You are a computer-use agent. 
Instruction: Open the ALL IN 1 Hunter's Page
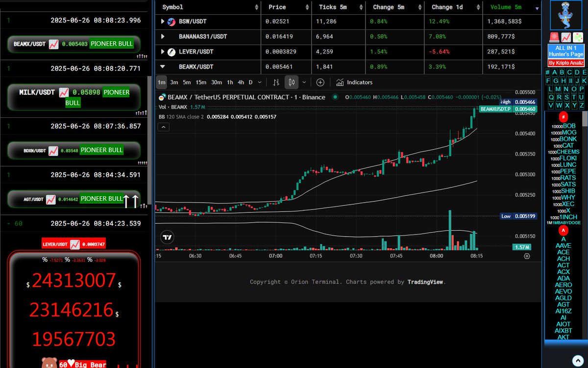click(566, 51)
